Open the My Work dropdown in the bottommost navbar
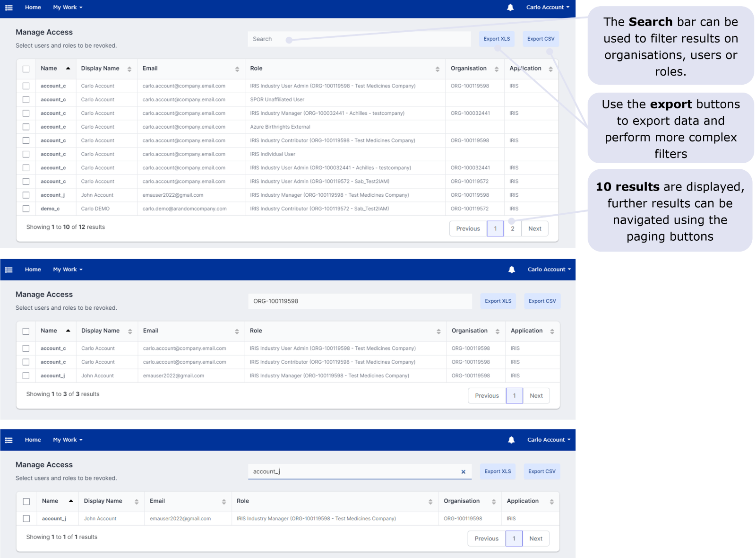This screenshot has height=558, width=756. pos(68,440)
